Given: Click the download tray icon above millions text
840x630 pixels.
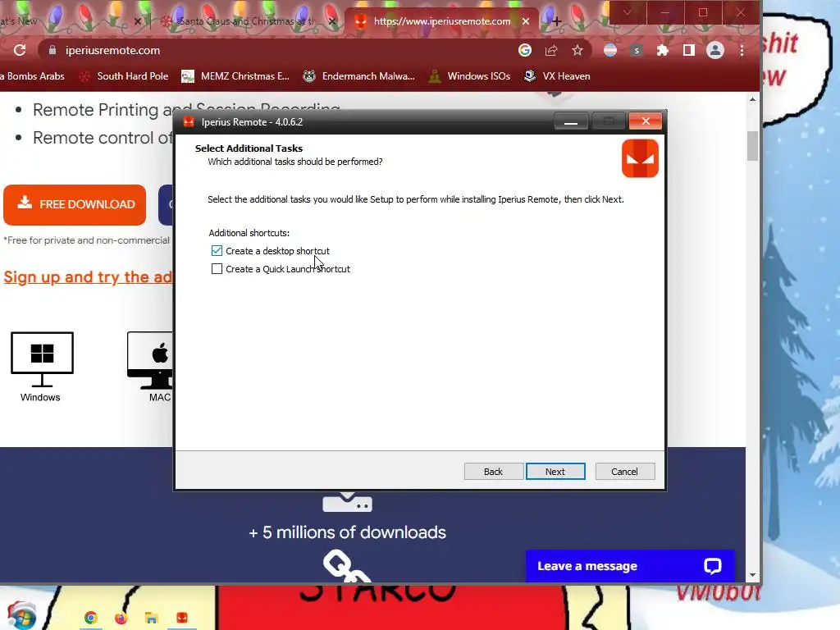Looking at the screenshot, I should [x=347, y=502].
